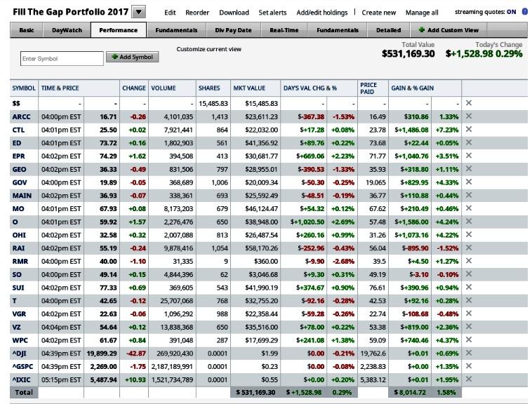Remove the T row
Image resolution: width=532 pixels, height=404 pixels.
pos(469,300)
